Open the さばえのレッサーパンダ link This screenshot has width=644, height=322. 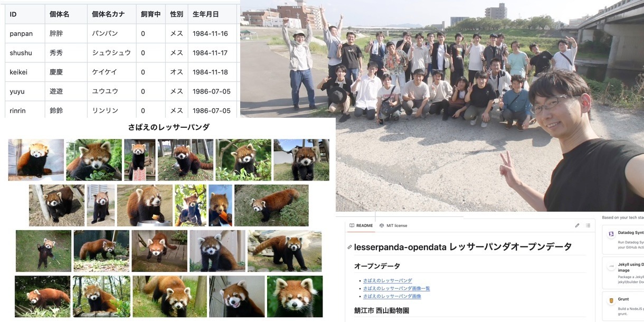coord(387,281)
